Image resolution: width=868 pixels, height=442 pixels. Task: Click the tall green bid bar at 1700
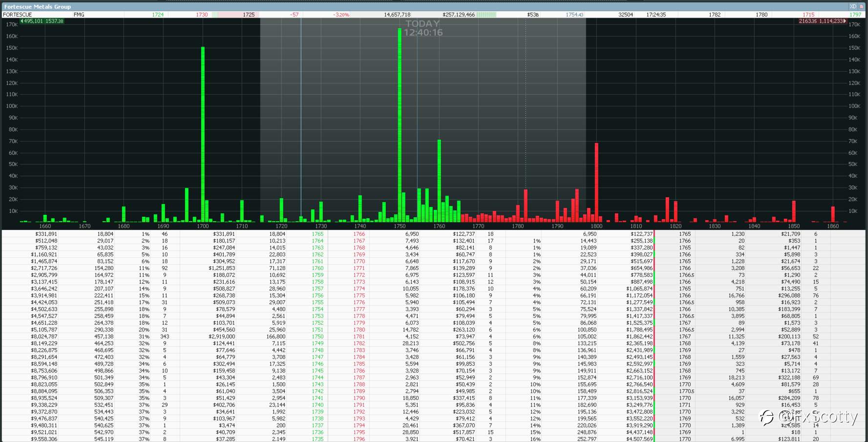point(203,134)
